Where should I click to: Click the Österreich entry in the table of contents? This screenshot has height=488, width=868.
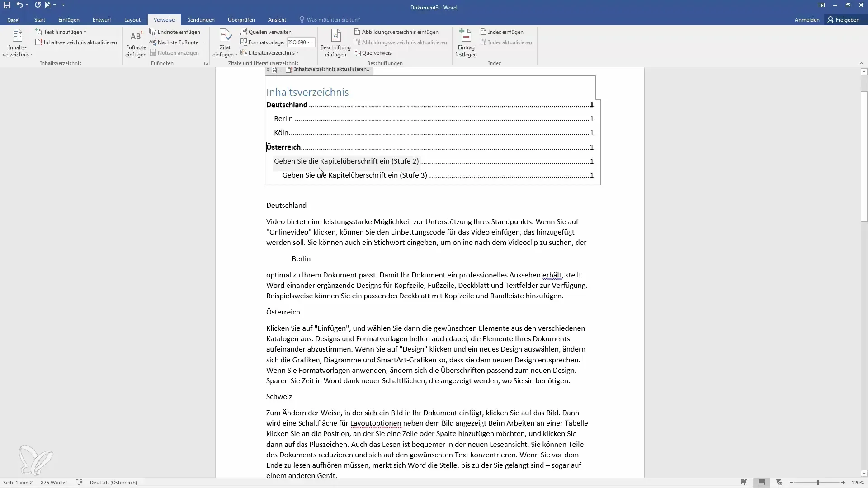429,147
